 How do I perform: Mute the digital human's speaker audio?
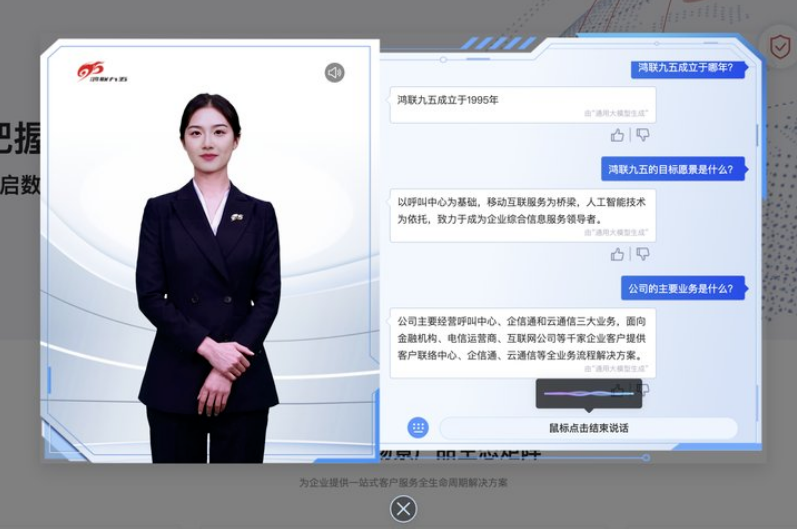pos(334,73)
